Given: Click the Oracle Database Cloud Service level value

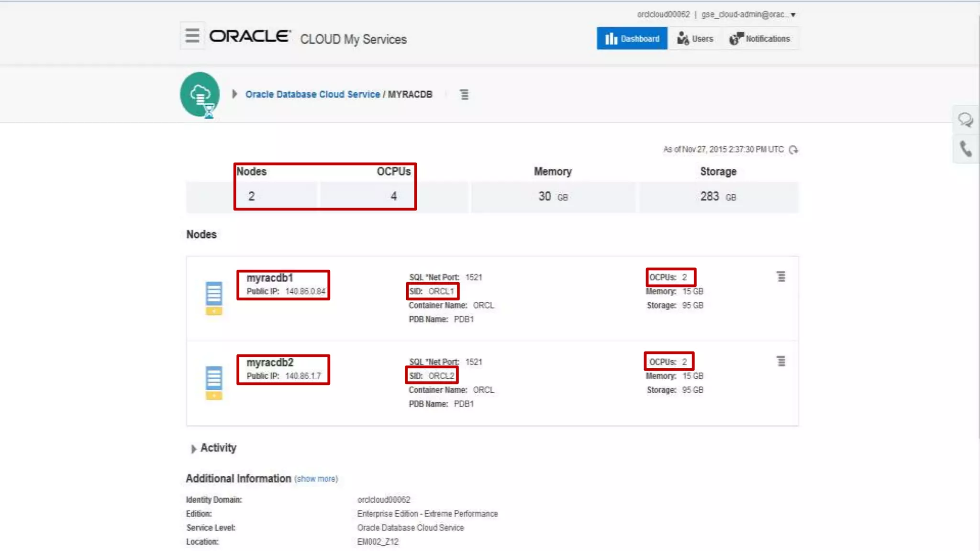Looking at the screenshot, I should click(411, 528).
